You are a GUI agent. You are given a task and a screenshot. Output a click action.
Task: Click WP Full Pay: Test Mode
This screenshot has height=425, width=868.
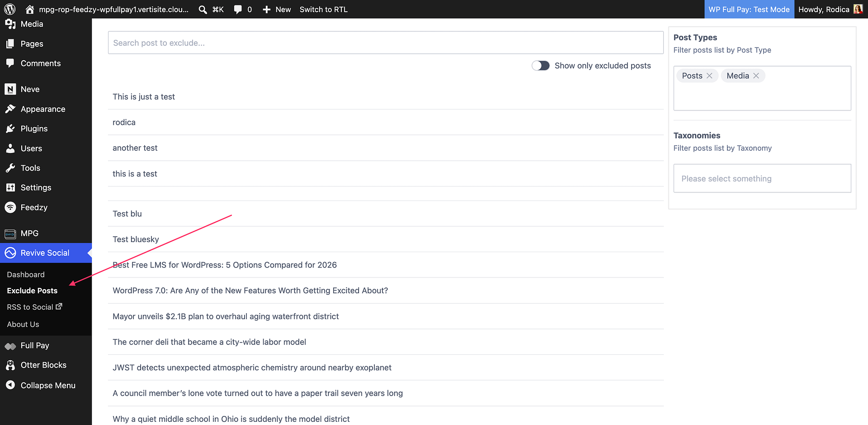(749, 10)
